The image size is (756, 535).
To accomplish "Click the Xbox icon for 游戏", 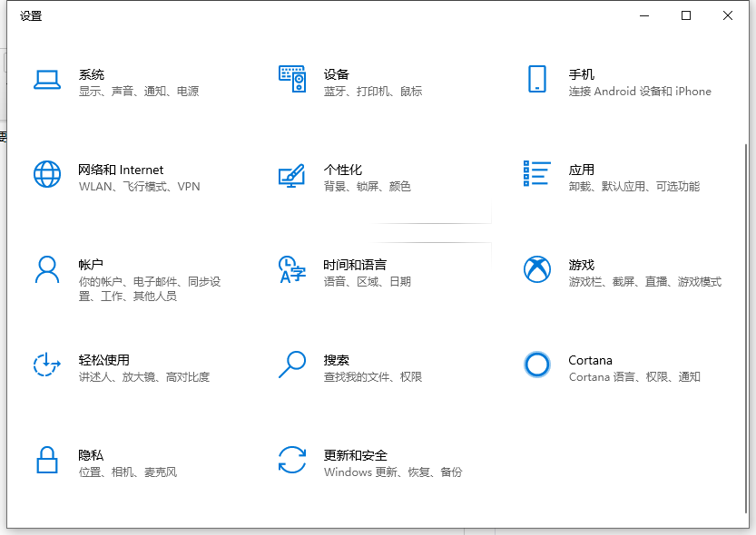I will [536, 269].
